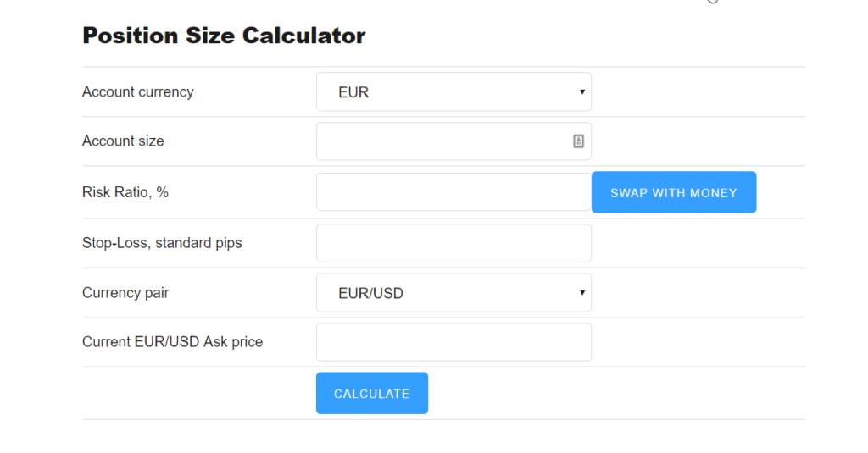
Task: Click the autofill contact icon in Account size
Action: pyautogui.click(x=578, y=141)
